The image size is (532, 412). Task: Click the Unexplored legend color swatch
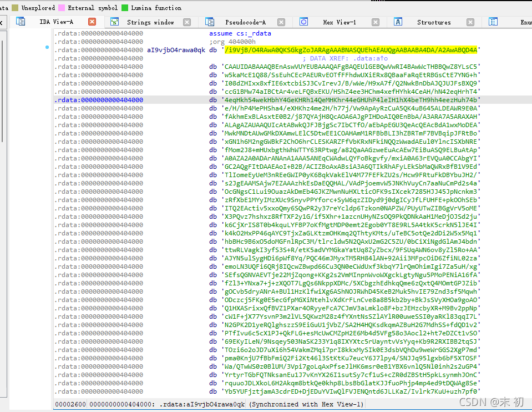(15, 8)
